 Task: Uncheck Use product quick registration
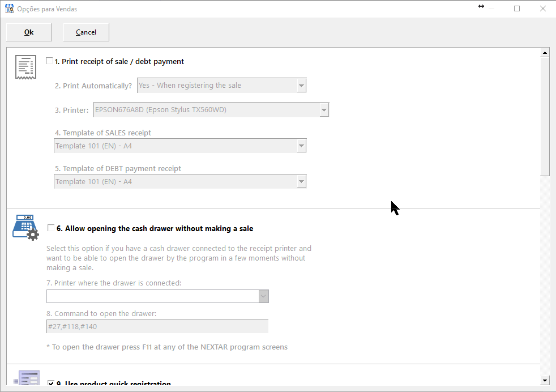click(x=51, y=383)
